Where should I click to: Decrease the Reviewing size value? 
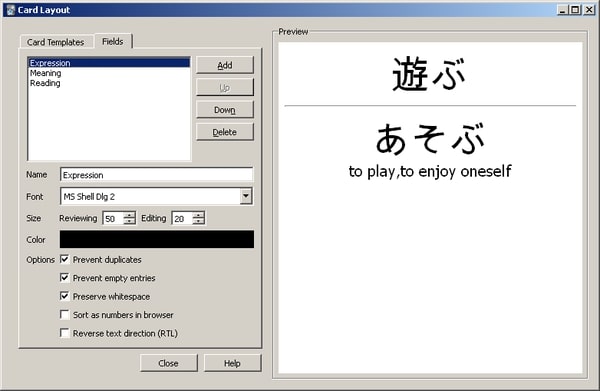pyautogui.click(x=130, y=222)
